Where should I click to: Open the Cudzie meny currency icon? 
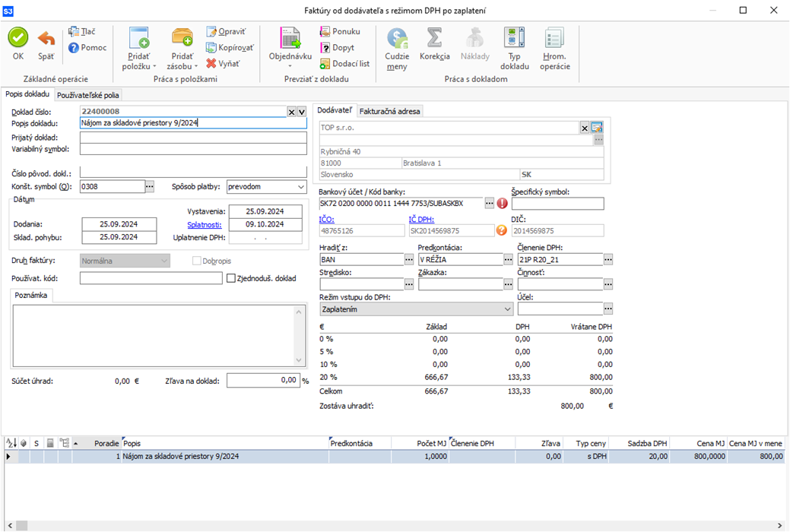tap(397, 39)
